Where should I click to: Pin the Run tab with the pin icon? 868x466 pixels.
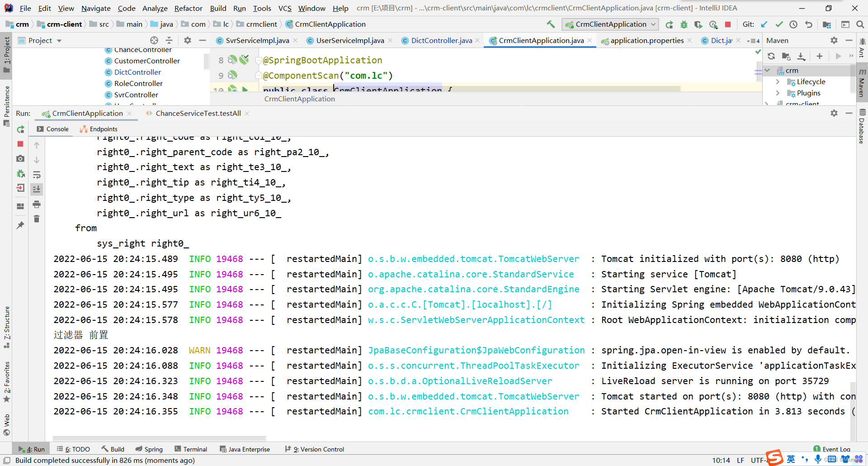click(20, 225)
